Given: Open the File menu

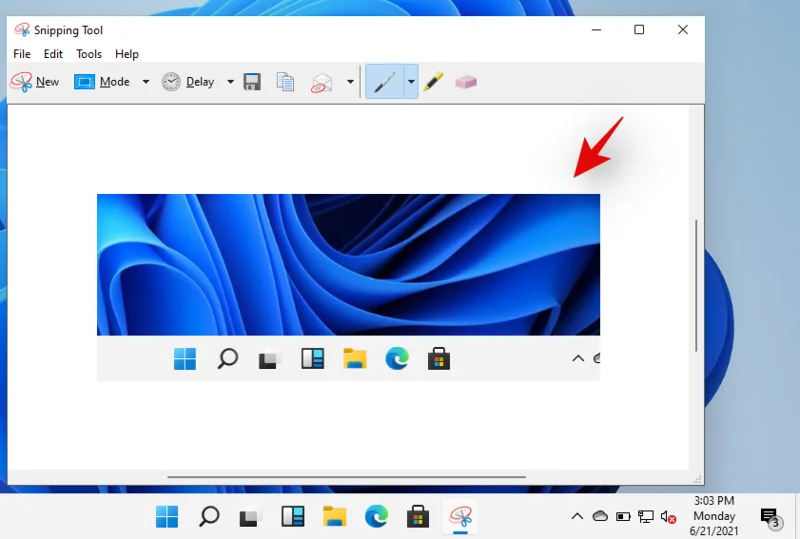Looking at the screenshot, I should coord(22,54).
